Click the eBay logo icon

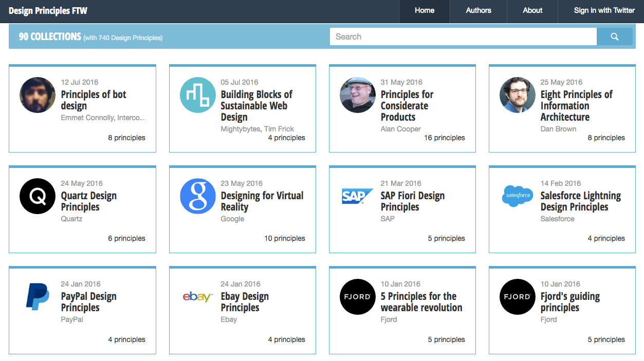[197, 297]
